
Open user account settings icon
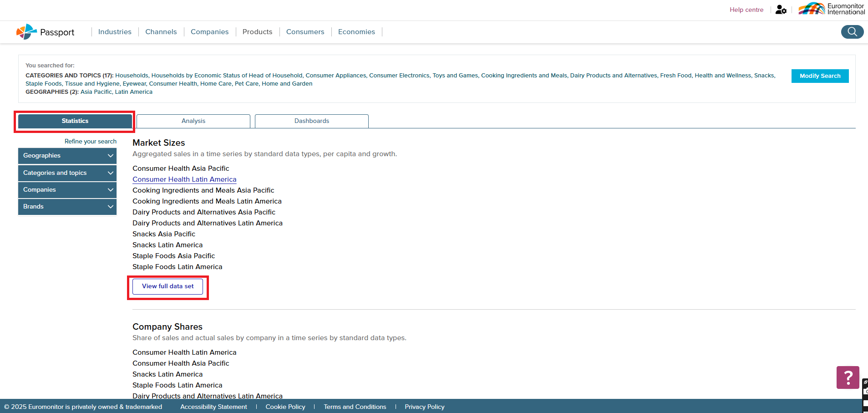tap(781, 10)
